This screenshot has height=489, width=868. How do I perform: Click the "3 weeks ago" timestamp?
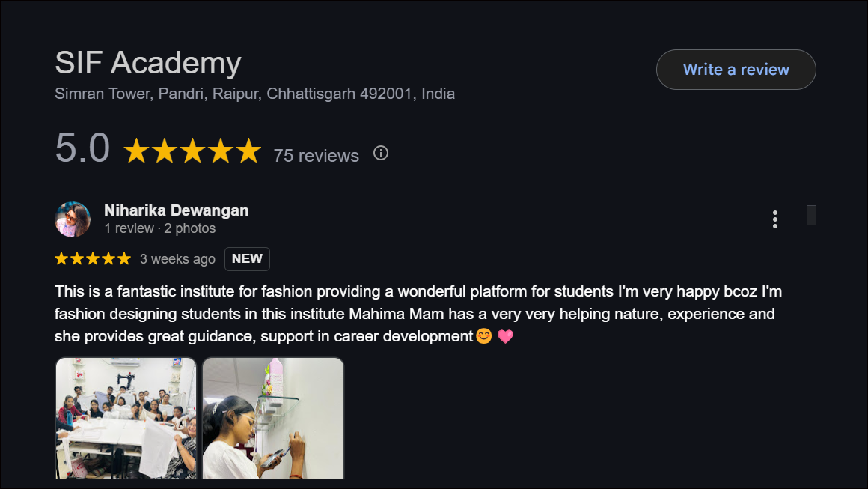coord(177,259)
